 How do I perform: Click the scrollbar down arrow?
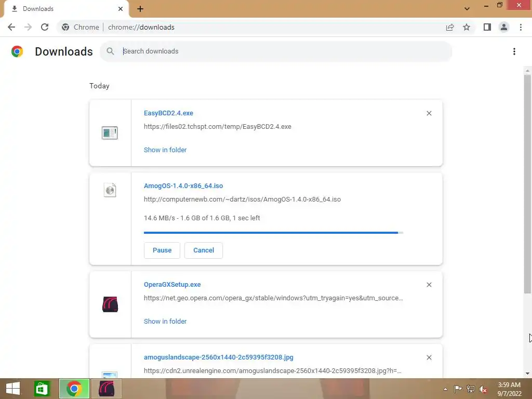click(527, 374)
